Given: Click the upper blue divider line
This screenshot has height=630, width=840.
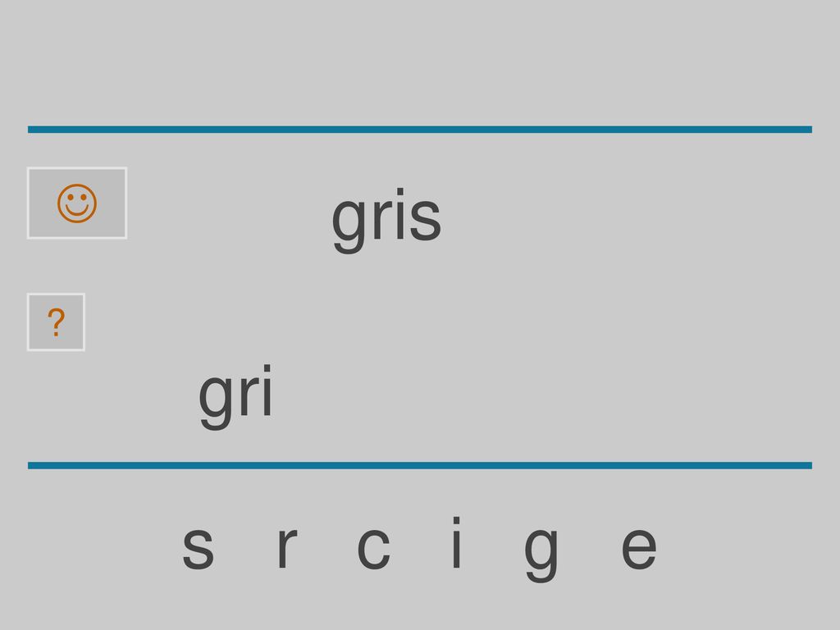Looking at the screenshot, I should [420, 130].
